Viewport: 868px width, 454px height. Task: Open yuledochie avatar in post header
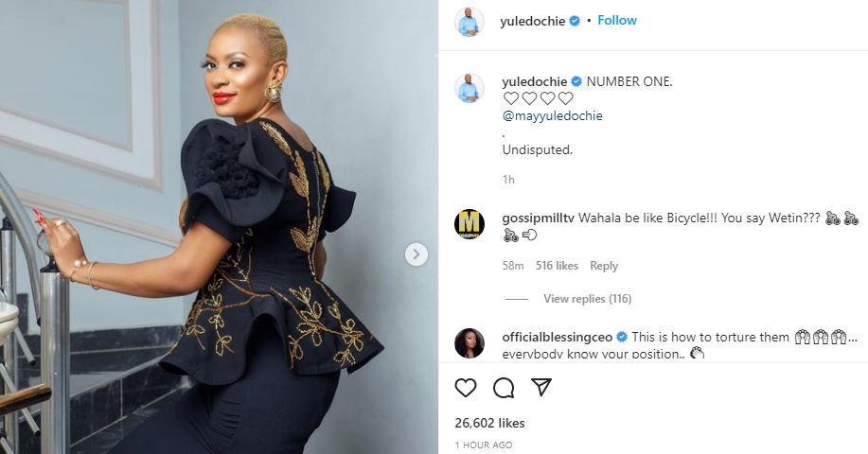point(469,22)
